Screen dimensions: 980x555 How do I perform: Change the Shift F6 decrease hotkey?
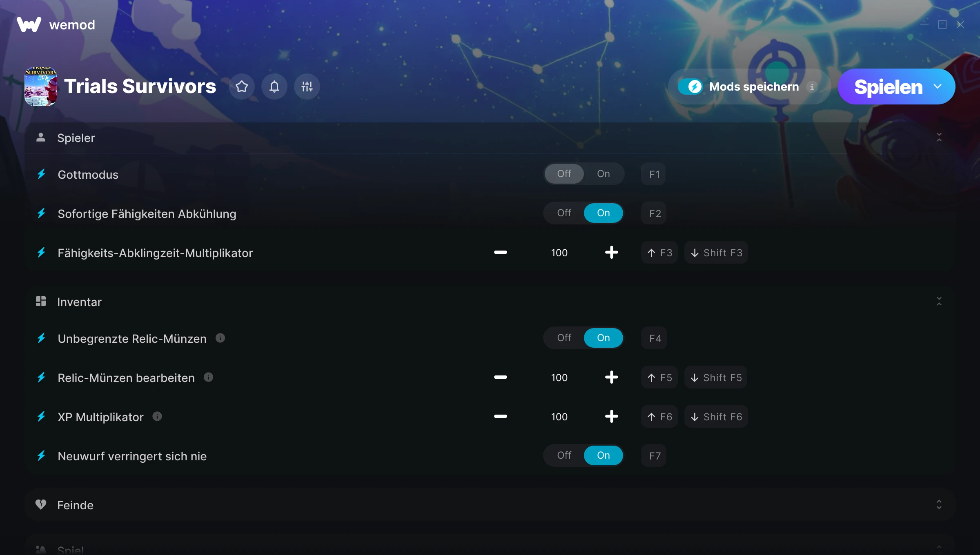pyautogui.click(x=716, y=417)
